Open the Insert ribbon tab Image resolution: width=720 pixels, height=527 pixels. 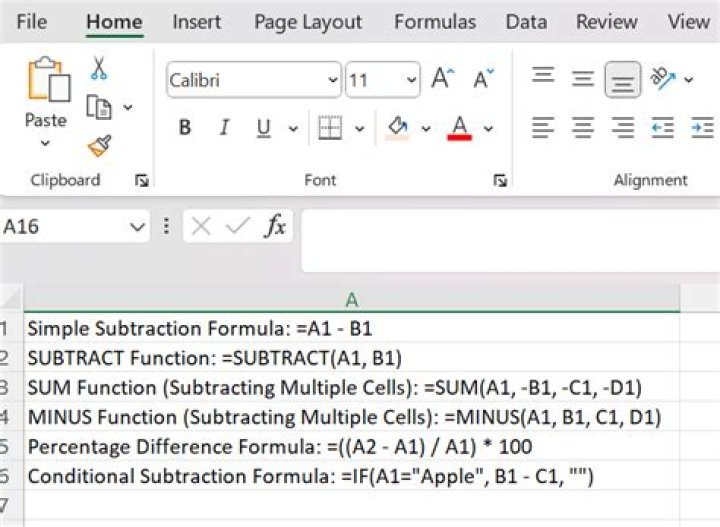pyautogui.click(x=196, y=22)
